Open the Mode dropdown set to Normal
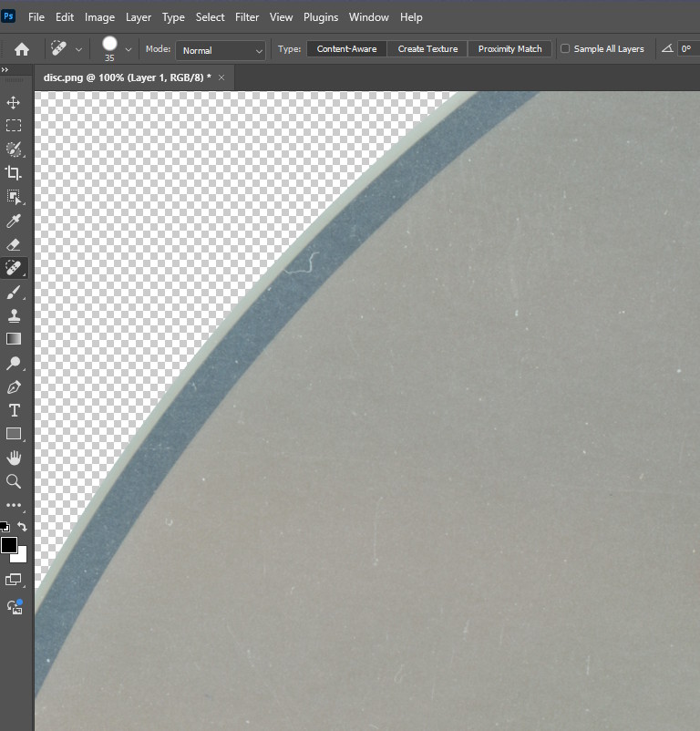This screenshot has height=731, width=700. click(x=221, y=50)
